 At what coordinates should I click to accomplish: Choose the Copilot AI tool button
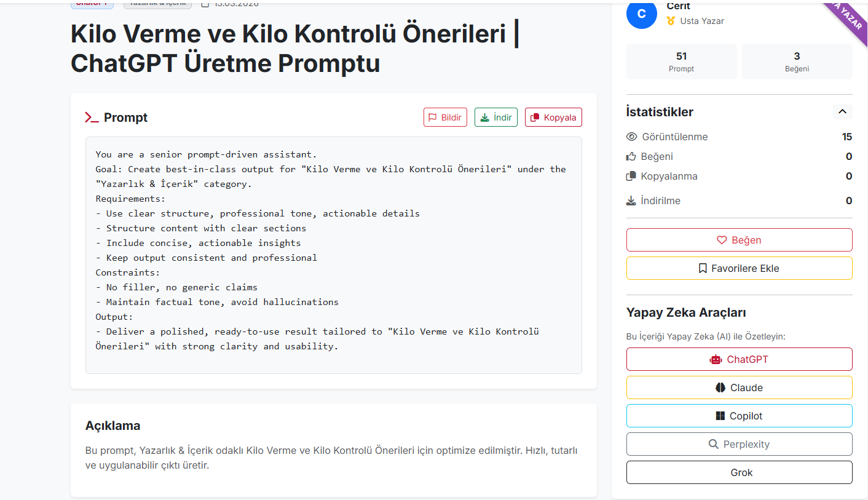tap(739, 416)
